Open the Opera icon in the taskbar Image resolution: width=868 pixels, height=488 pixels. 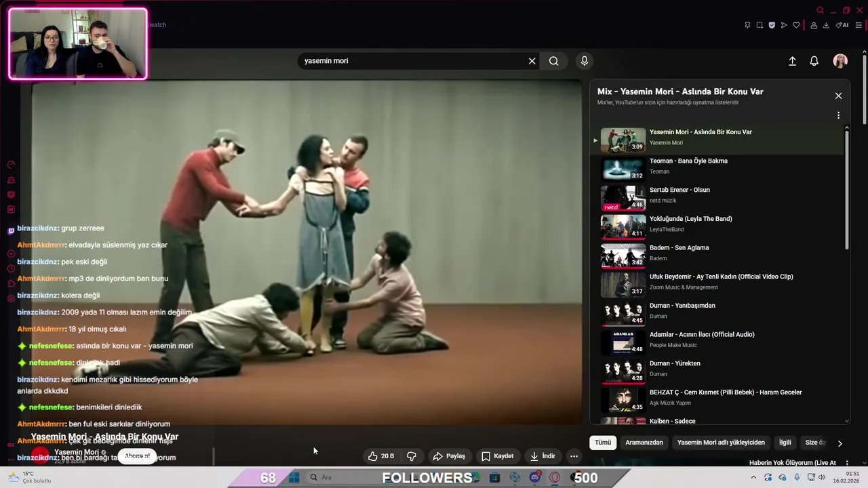coord(555,478)
